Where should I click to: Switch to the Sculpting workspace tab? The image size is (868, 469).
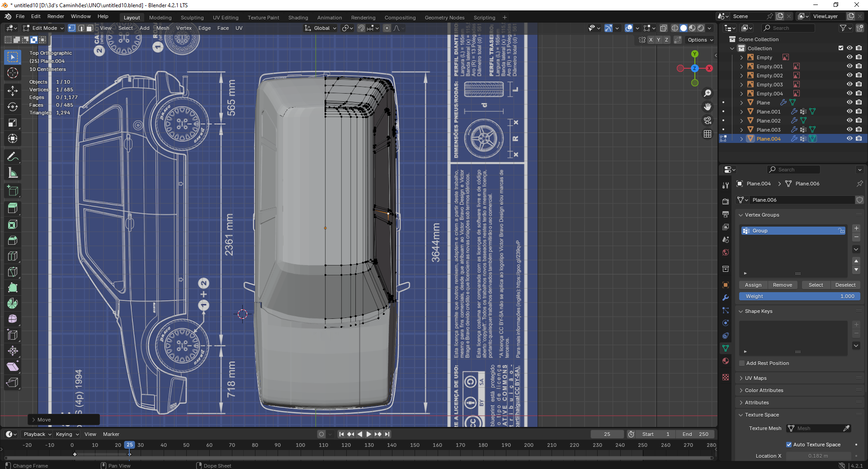click(x=192, y=18)
